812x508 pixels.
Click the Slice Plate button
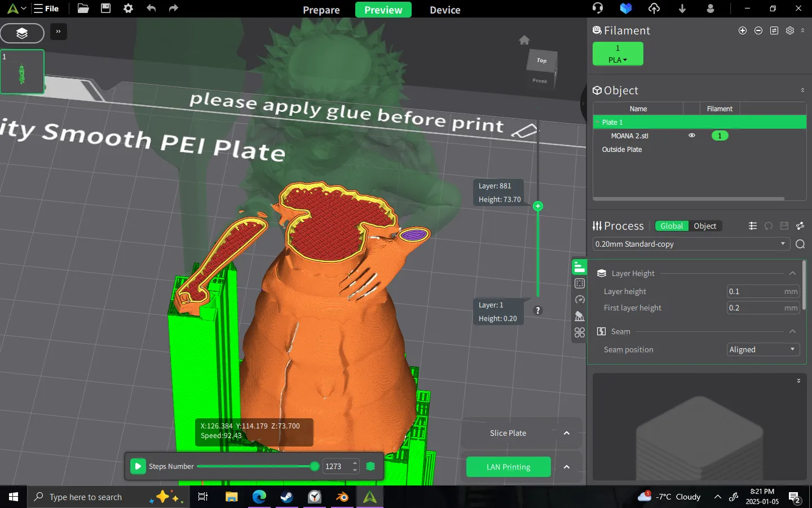(x=507, y=433)
